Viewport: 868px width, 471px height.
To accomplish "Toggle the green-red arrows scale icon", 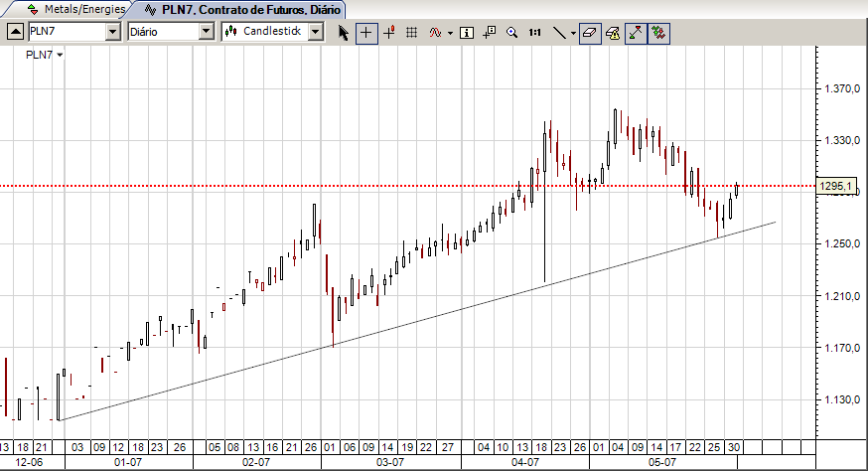I will (636, 33).
